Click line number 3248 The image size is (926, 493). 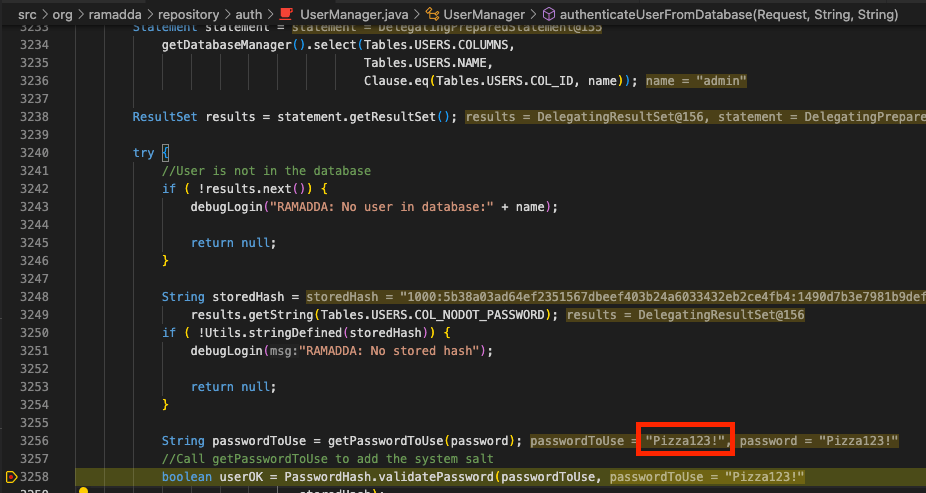[x=34, y=296]
